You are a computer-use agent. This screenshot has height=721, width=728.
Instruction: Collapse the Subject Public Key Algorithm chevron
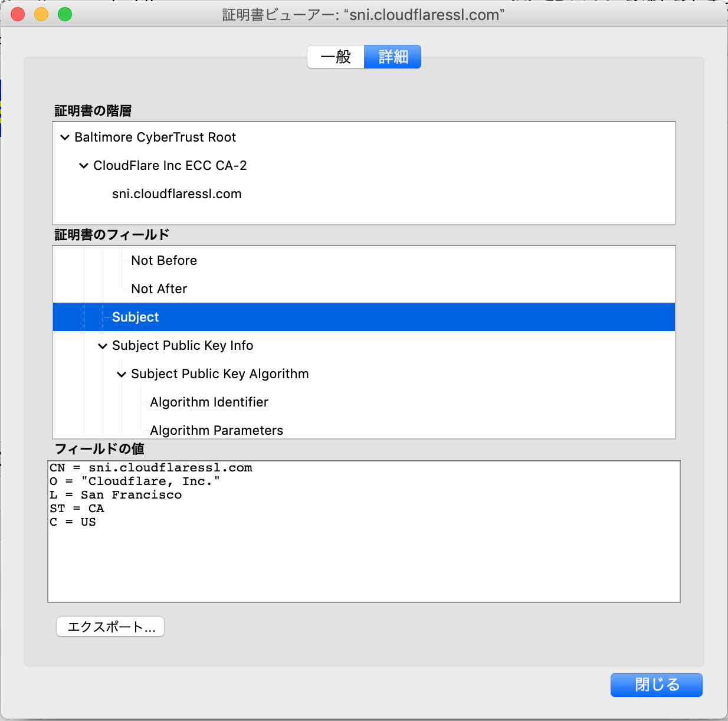[x=122, y=374]
